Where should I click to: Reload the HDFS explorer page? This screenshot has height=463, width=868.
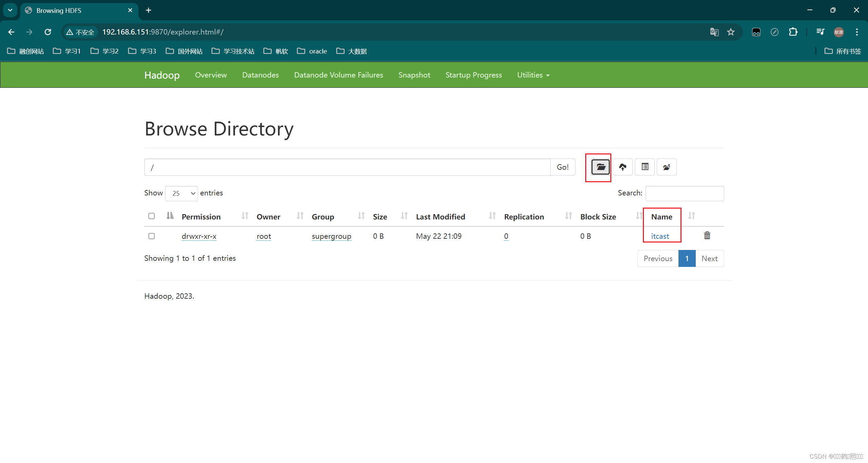coord(48,32)
